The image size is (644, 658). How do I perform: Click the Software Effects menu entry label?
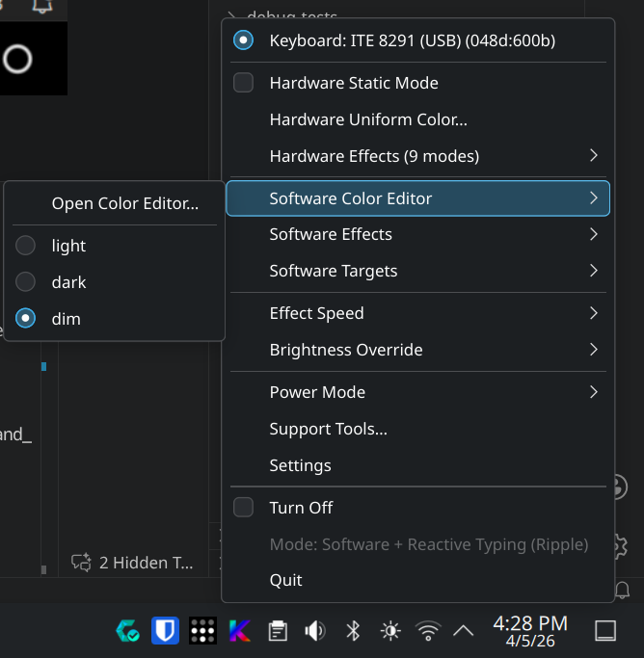pos(331,234)
